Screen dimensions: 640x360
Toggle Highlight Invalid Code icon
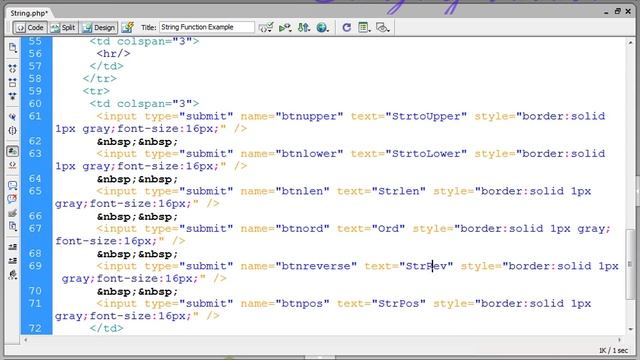coord(13,165)
